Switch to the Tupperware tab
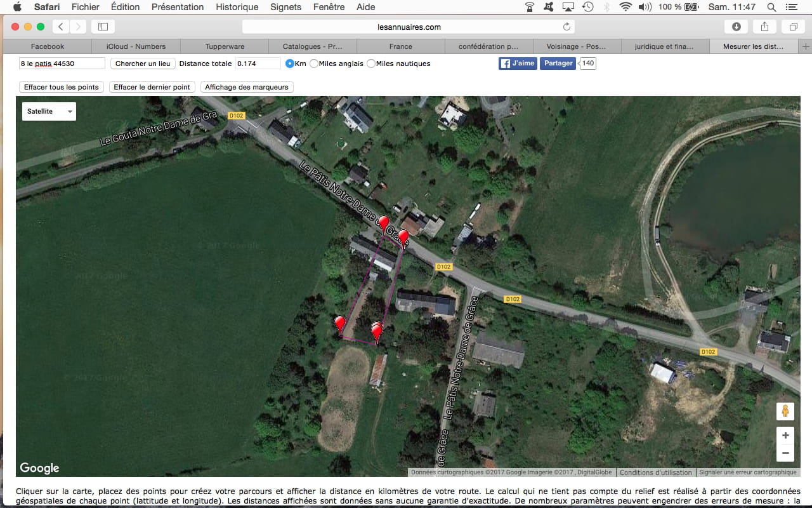Screen dimensions: 812x508 225,46
